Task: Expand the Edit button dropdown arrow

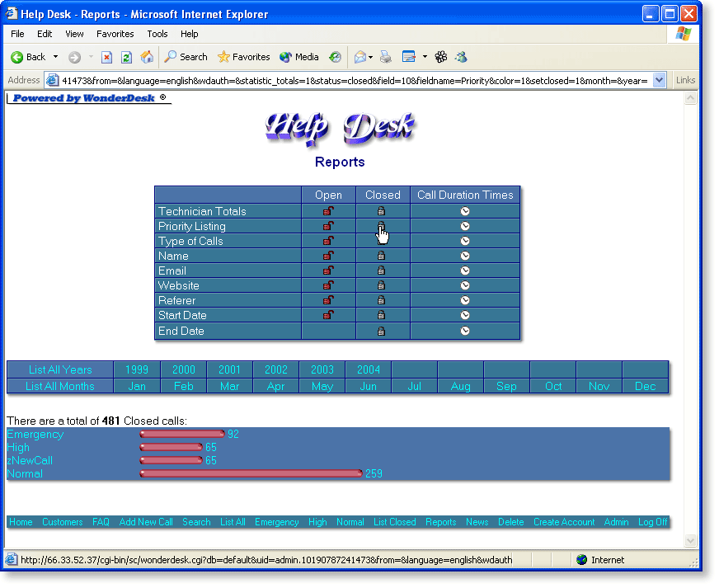Action: click(x=425, y=58)
